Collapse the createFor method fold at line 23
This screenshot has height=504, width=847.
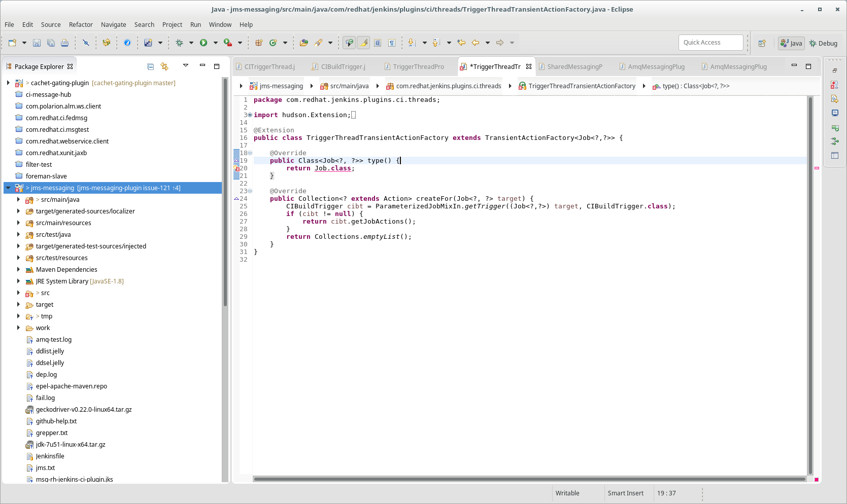click(250, 191)
